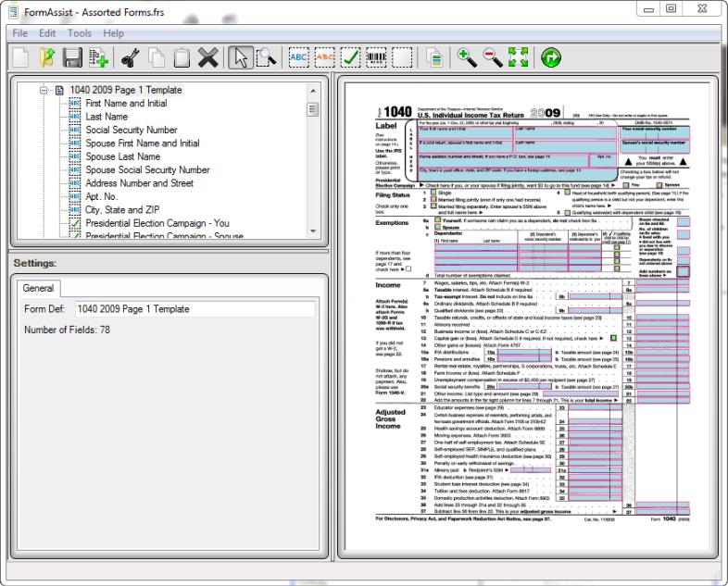Open the File menu
This screenshot has width=728, height=586.
click(20, 33)
